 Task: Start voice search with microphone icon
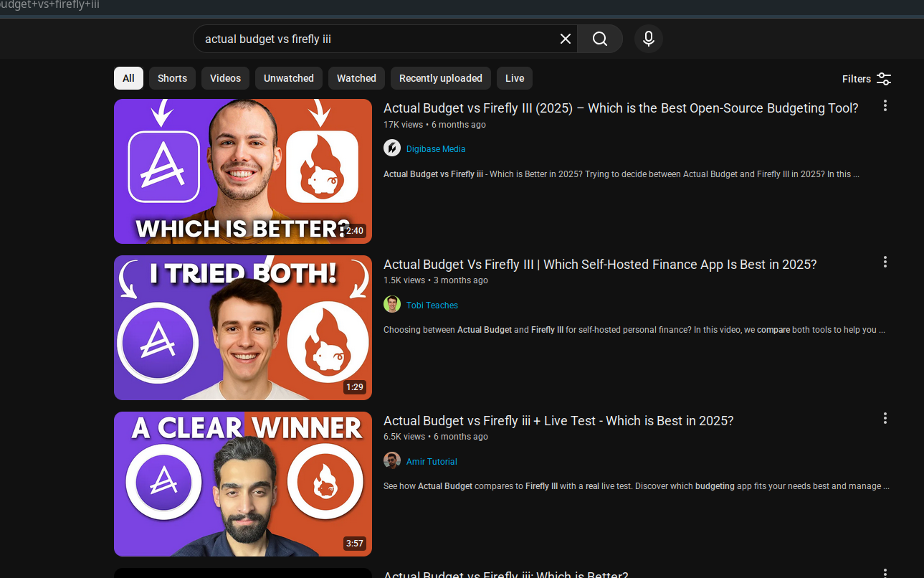point(648,39)
